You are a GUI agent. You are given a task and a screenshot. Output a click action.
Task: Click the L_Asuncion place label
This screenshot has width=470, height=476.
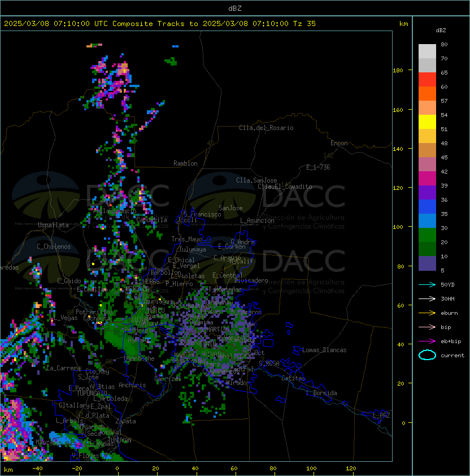257,220
